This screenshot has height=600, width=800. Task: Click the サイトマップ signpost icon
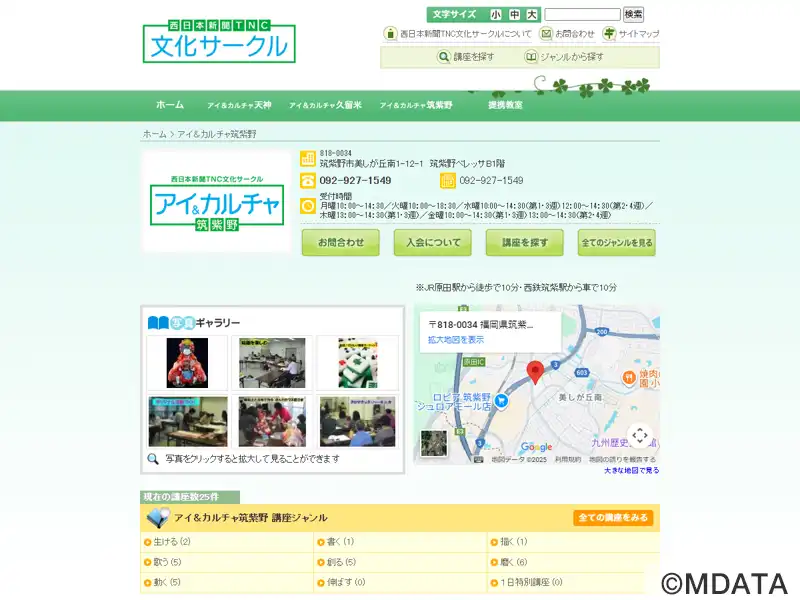(609, 33)
